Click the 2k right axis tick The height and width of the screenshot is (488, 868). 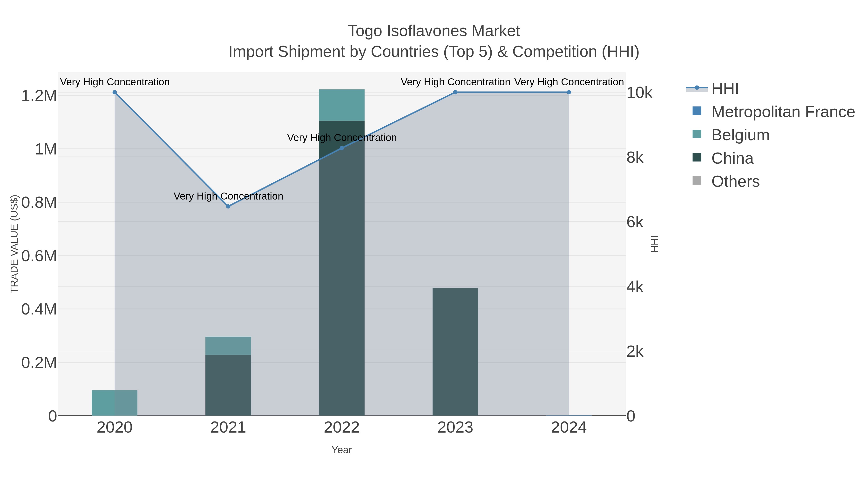(x=635, y=351)
